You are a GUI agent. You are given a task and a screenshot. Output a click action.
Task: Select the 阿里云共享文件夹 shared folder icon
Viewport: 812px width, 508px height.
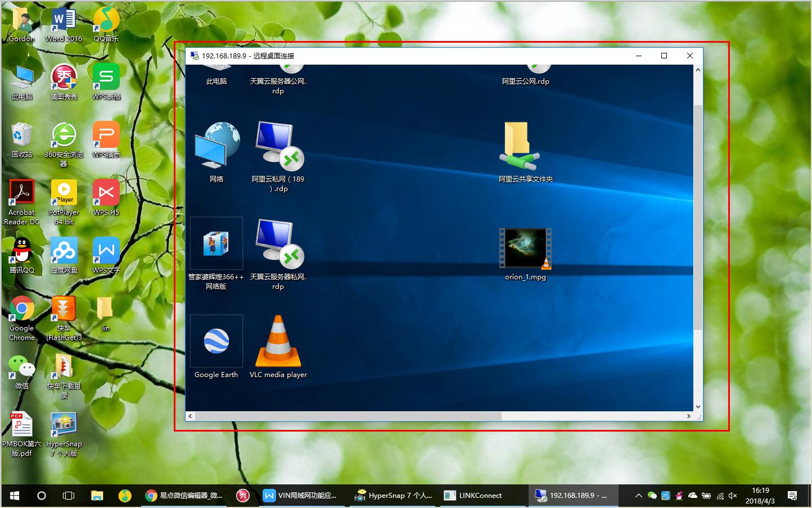point(525,148)
